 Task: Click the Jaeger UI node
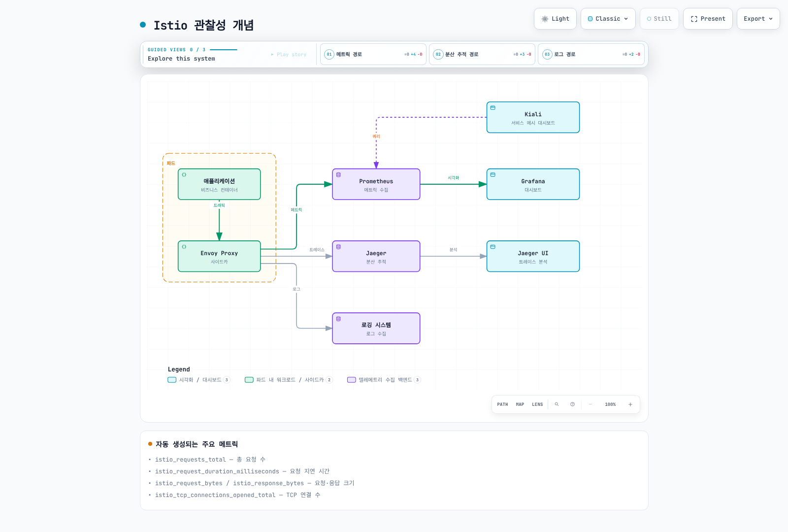click(533, 256)
